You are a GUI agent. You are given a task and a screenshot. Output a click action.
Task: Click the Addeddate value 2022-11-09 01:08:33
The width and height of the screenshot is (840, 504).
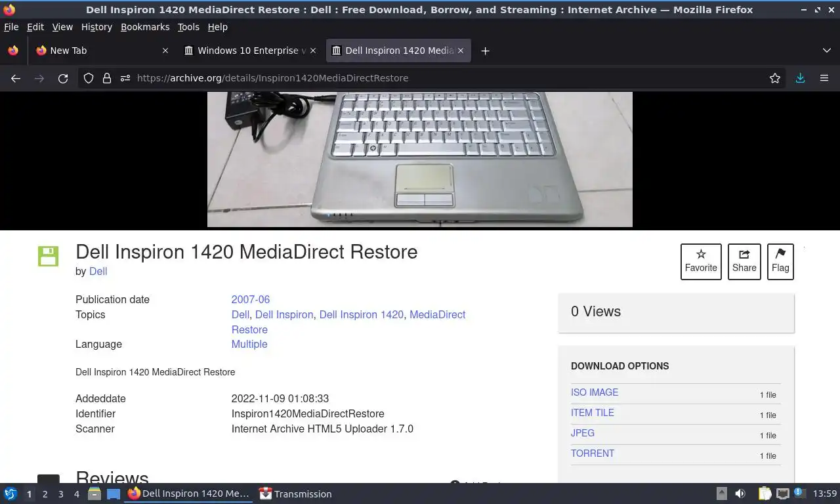click(280, 398)
